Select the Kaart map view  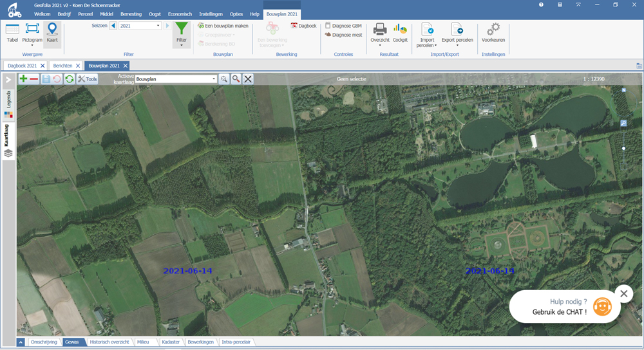tap(52, 33)
